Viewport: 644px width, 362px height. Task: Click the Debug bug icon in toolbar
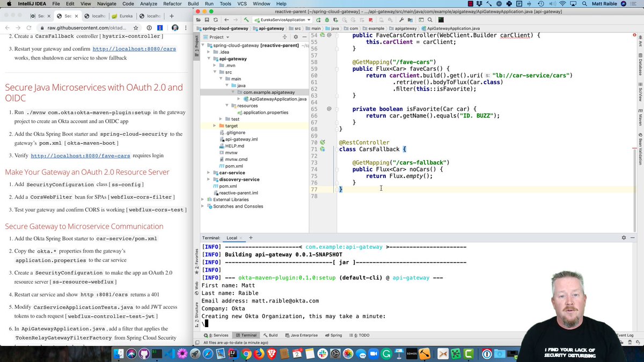327,20
